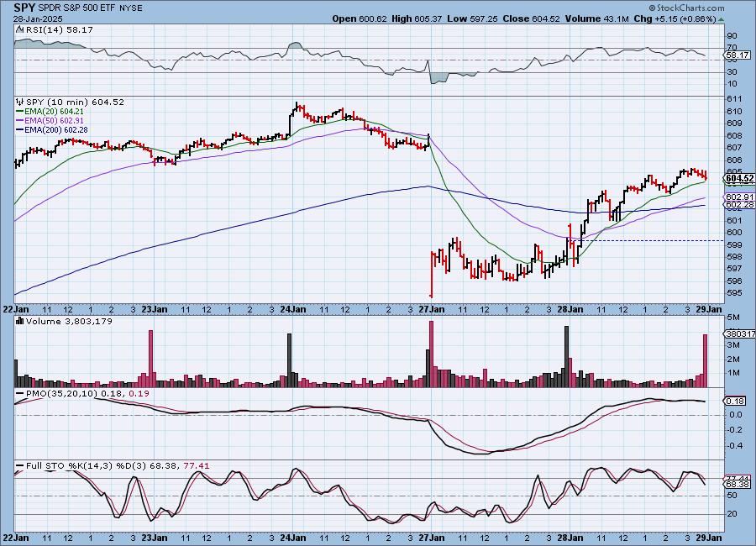The height and width of the screenshot is (546, 756).
Task: Click the green up-arrow beside the Chg value
Action: 722,20
